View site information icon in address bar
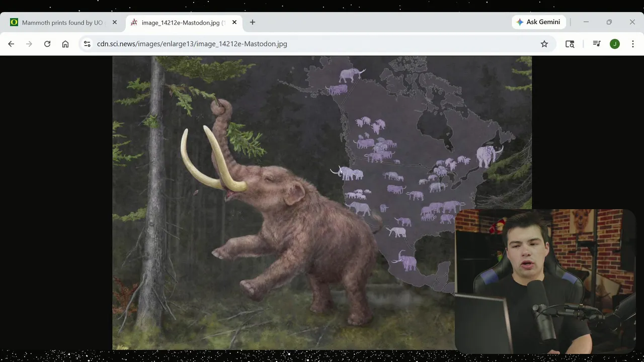This screenshot has width=644, height=362. click(x=87, y=44)
